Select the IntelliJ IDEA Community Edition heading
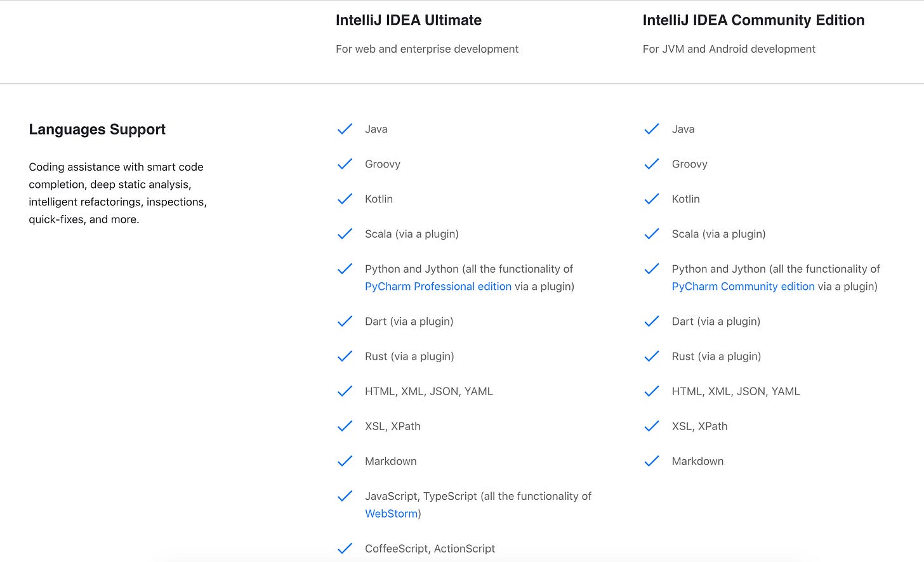Viewport: 924px width, 562px height. pos(753,20)
